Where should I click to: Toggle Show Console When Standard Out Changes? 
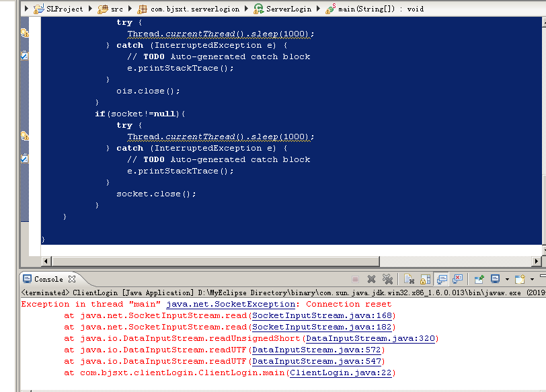[x=442, y=279]
